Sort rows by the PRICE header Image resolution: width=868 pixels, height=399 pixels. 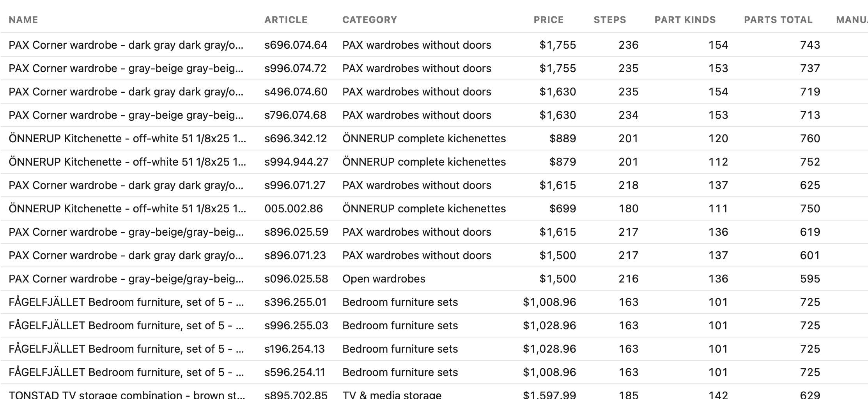click(x=549, y=20)
